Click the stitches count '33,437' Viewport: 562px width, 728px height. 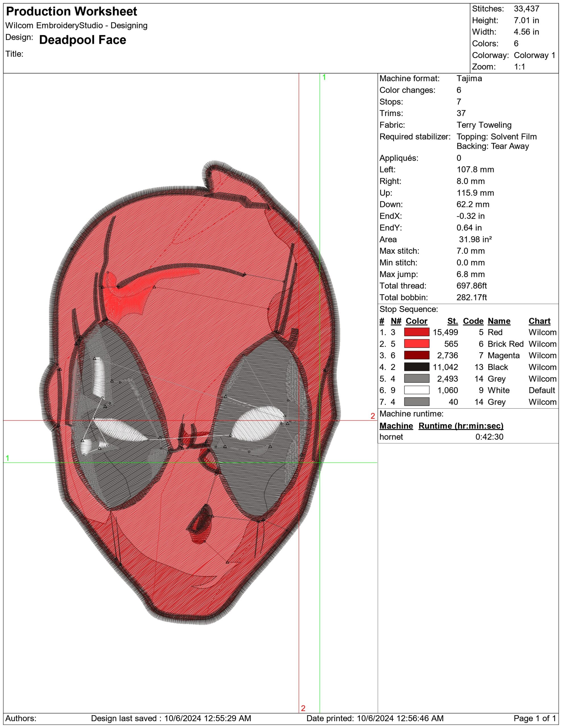(526, 9)
